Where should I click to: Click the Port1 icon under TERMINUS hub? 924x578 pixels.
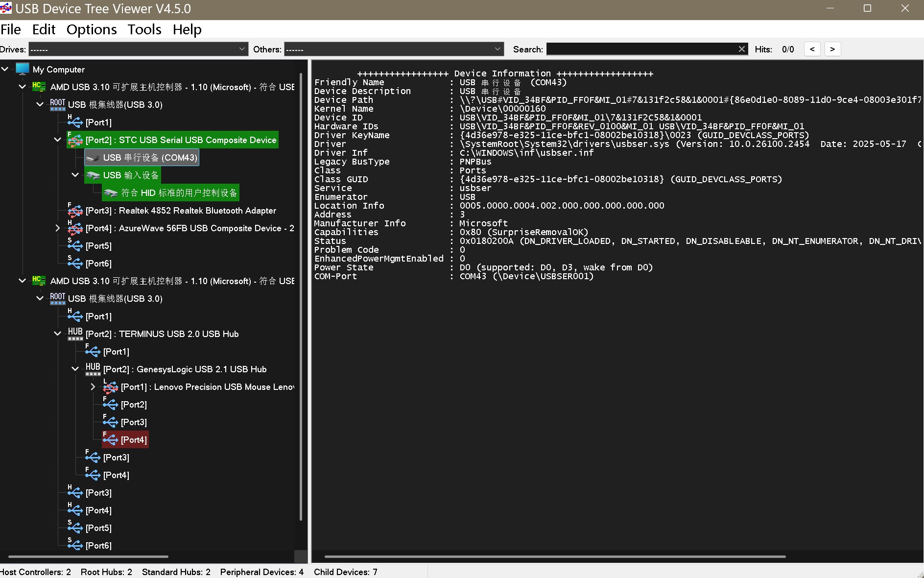pyautogui.click(x=93, y=352)
